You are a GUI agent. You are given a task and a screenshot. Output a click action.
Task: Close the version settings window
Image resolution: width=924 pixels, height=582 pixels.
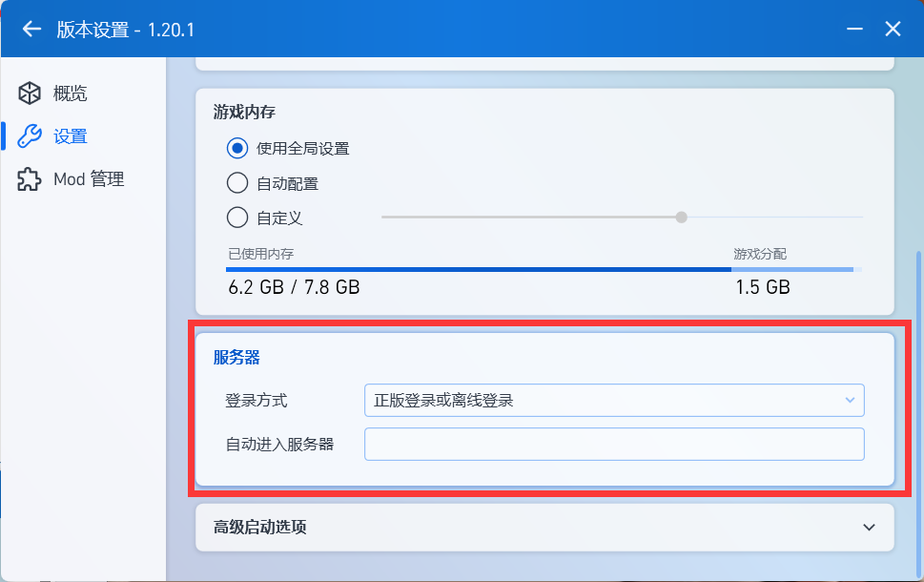[x=893, y=29]
